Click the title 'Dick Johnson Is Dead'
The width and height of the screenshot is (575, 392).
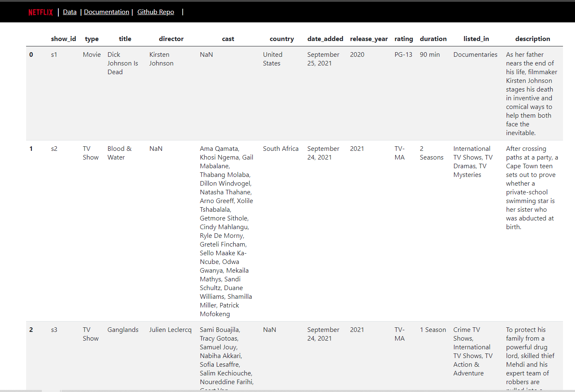click(x=123, y=63)
